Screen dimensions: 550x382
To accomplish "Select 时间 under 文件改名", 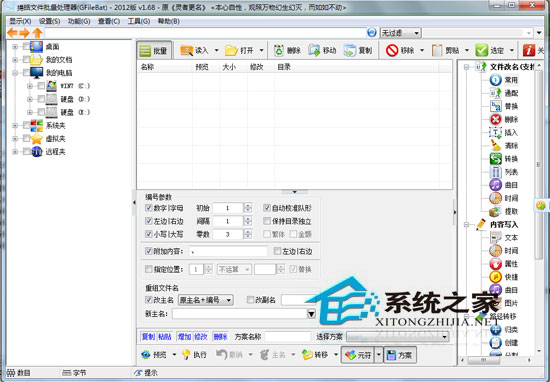I will click(x=503, y=198).
